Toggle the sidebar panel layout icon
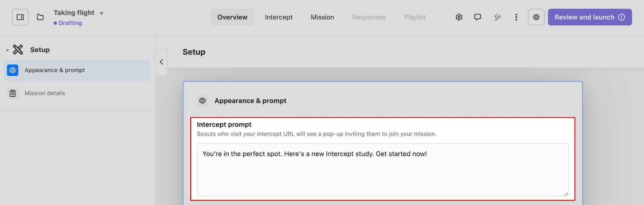Image resolution: width=644 pixels, height=205 pixels. coord(20,17)
